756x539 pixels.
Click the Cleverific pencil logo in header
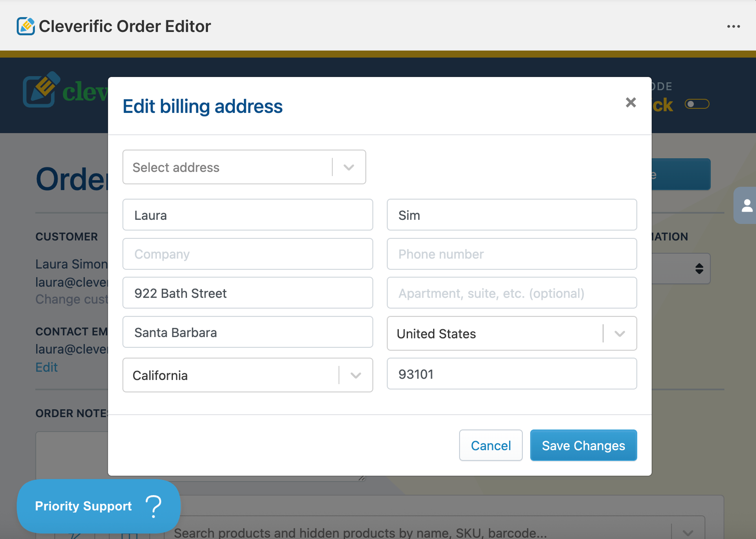click(42, 90)
